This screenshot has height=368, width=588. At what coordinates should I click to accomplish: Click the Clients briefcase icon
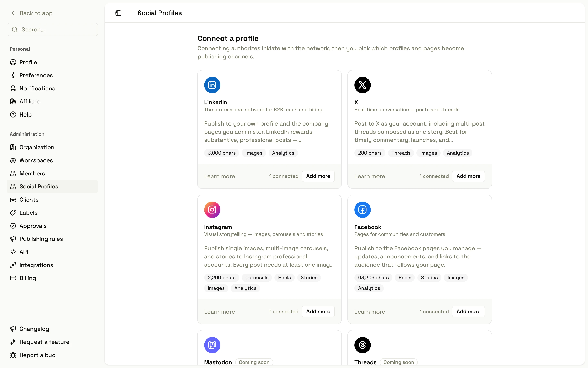click(13, 200)
